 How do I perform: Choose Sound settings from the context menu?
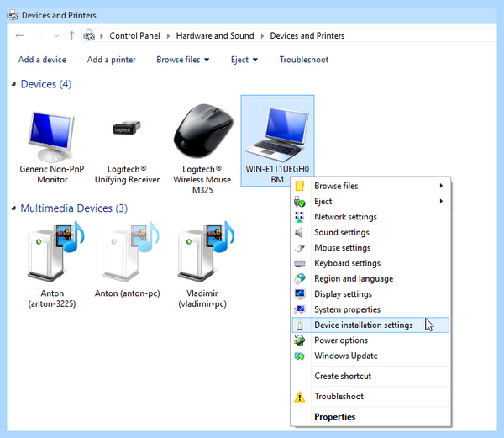(x=370, y=232)
